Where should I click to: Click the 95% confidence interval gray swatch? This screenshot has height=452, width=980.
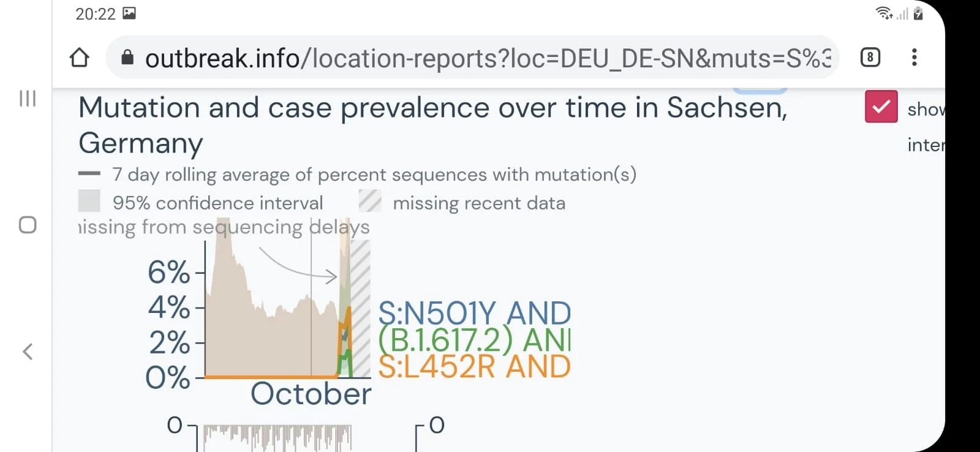coord(89,201)
